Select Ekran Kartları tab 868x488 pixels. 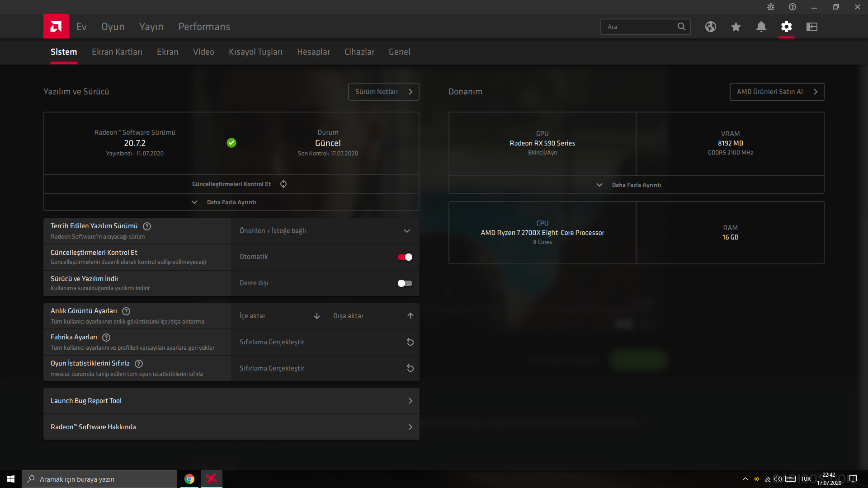pos(117,52)
